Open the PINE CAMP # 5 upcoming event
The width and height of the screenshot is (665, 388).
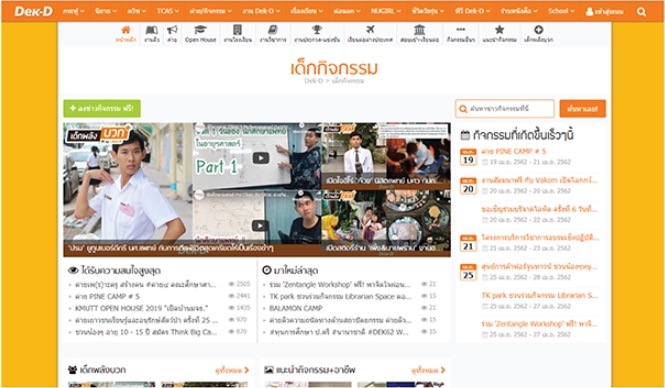(514, 151)
